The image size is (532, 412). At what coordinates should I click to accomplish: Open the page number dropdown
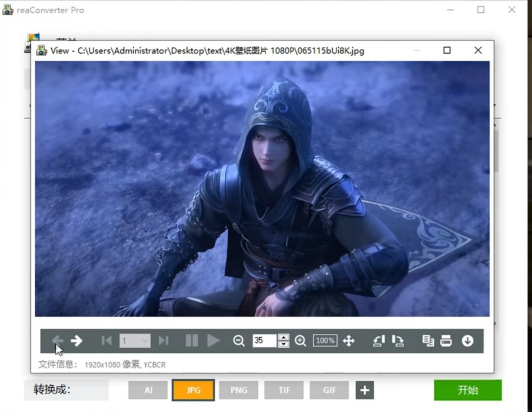144,341
